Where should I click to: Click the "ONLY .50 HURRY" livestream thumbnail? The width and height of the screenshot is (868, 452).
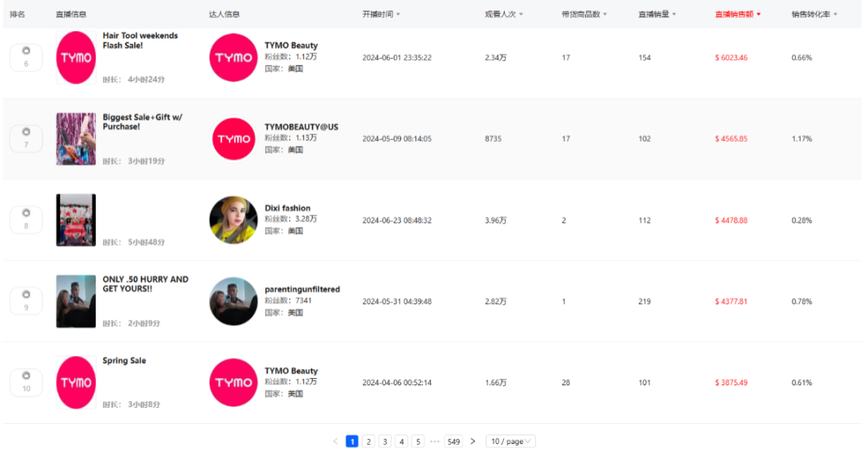pos(76,302)
